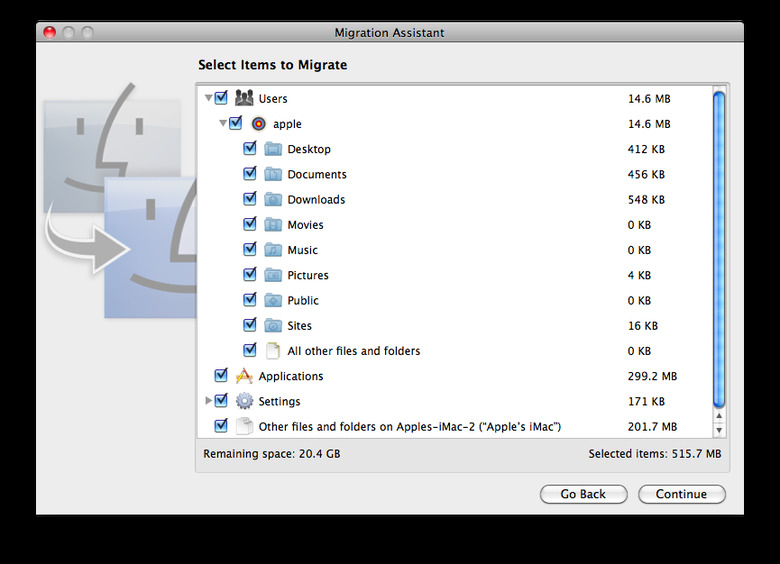
Task: Collapse the Users disclosure triangle
Action: click(208, 98)
